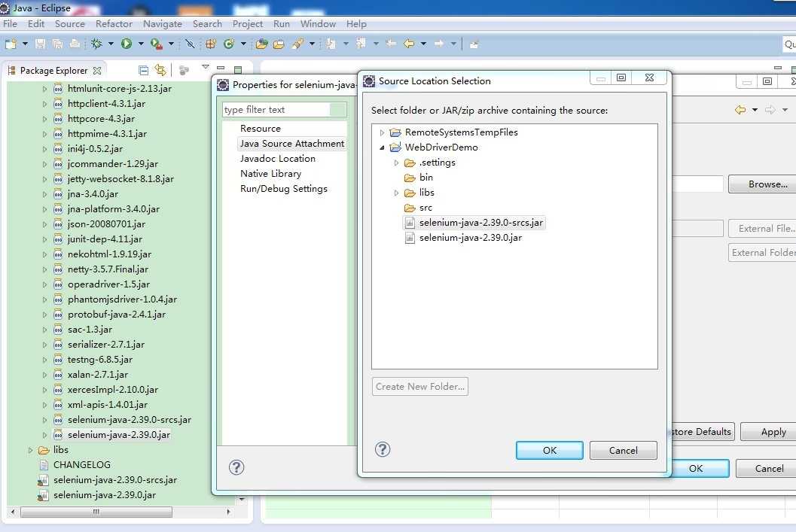Launch the Debug bug icon
Viewport: 796px width, 532px height.
[x=96, y=44]
